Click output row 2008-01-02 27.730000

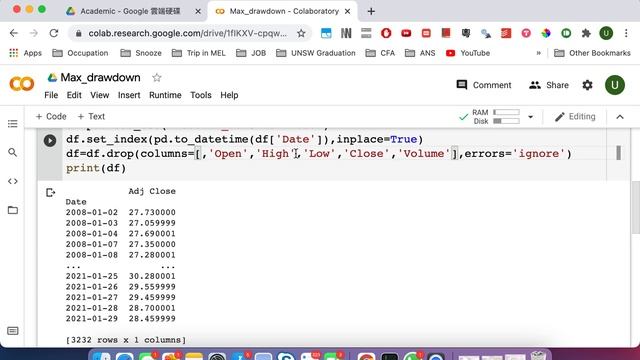point(121,212)
